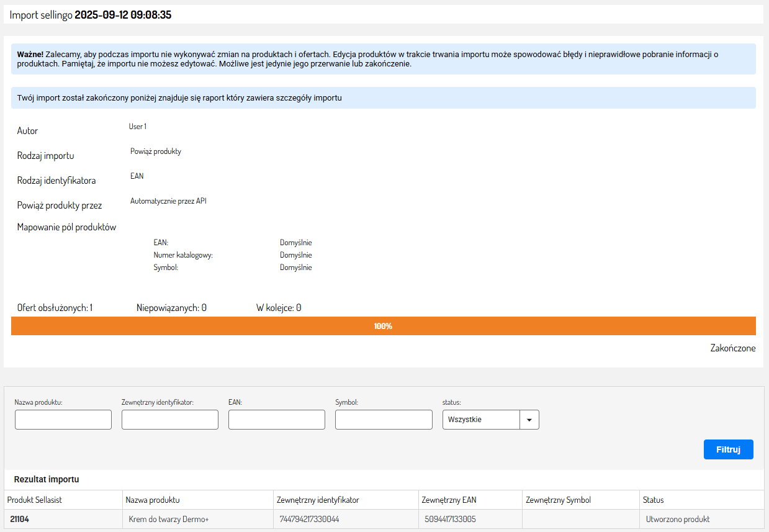Select the Zewnętrzny EAN column header

(x=449, y=500)
